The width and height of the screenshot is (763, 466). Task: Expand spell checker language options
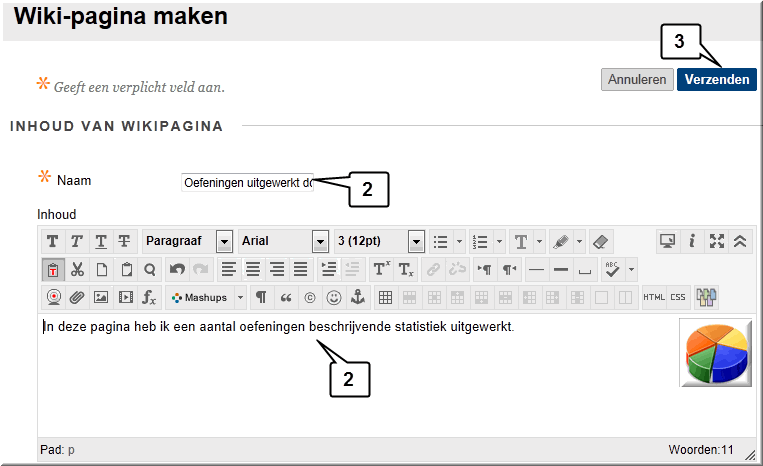click(631, 269)
